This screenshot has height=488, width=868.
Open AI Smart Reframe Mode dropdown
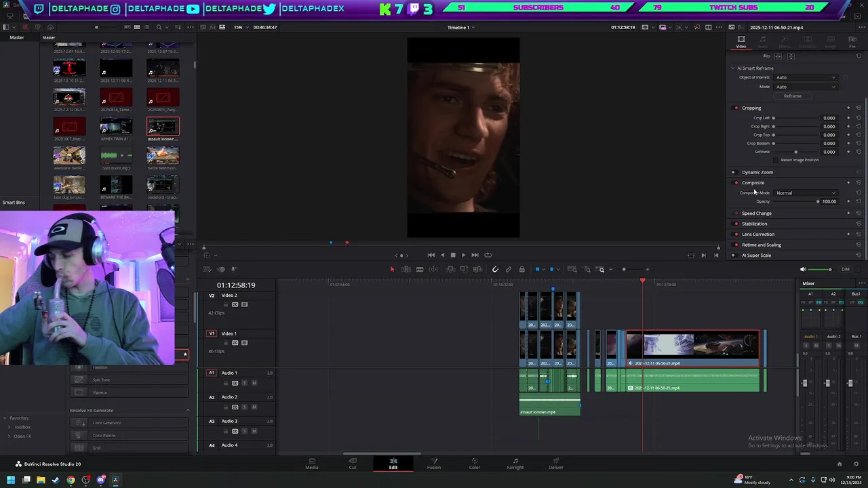coord(806,87)
